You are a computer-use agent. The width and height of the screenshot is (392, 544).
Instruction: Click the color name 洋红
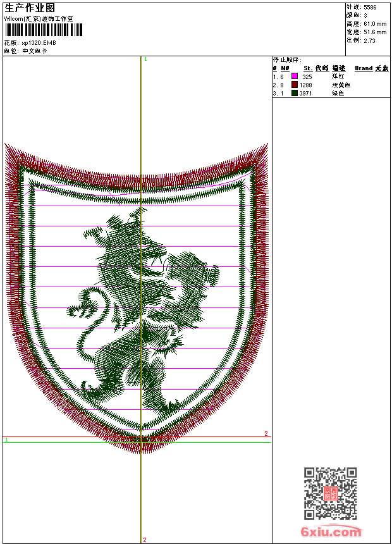click(x=338, y=77)
